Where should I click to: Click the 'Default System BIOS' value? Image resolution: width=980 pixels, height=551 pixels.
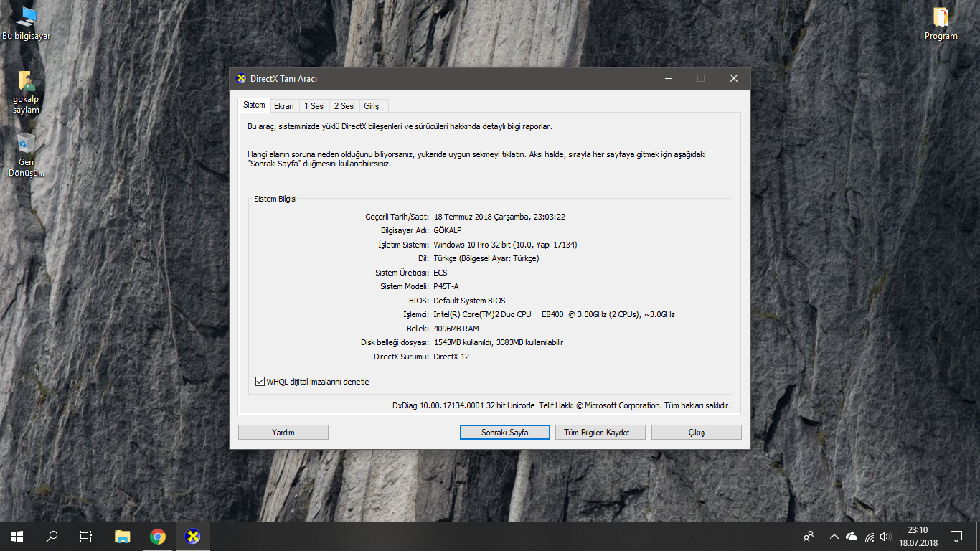469,301
